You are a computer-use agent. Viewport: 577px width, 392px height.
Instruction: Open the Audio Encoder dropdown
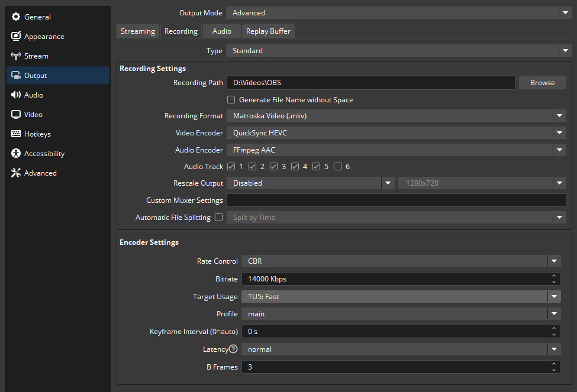397,150
